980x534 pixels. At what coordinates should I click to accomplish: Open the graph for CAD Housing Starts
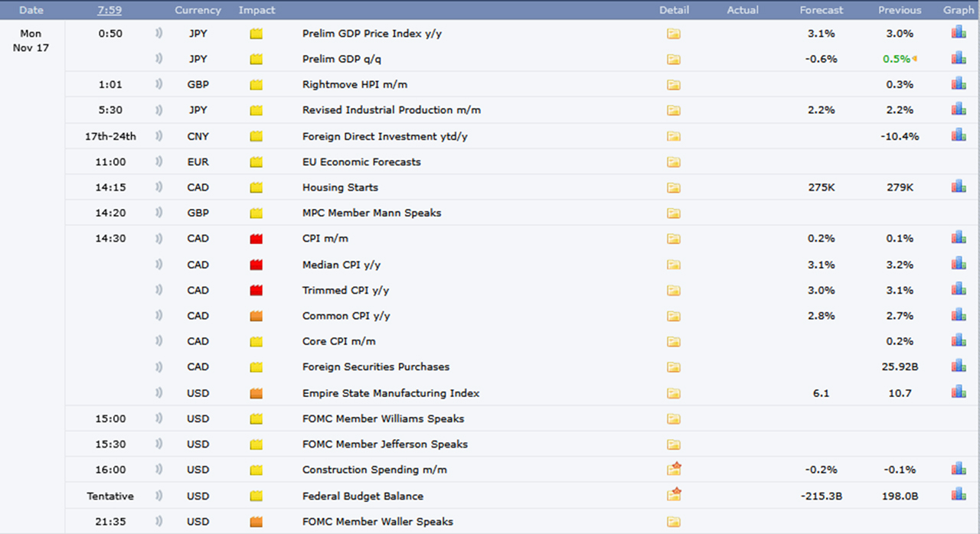tap(958, 187)
